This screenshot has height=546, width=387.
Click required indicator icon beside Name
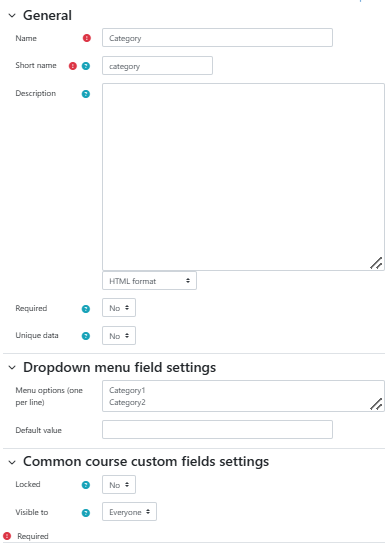(87, 38)
